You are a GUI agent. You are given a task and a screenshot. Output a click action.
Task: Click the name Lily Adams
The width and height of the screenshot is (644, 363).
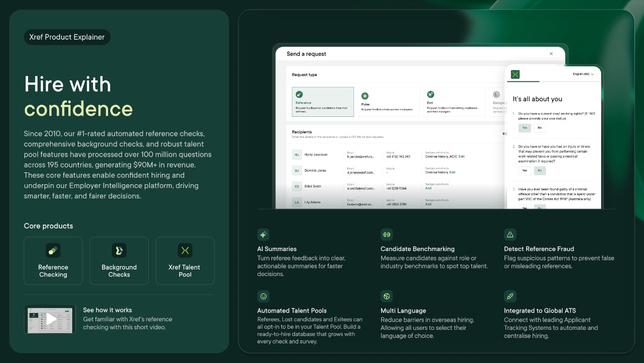pyautogui.click(x=312, y=202)
